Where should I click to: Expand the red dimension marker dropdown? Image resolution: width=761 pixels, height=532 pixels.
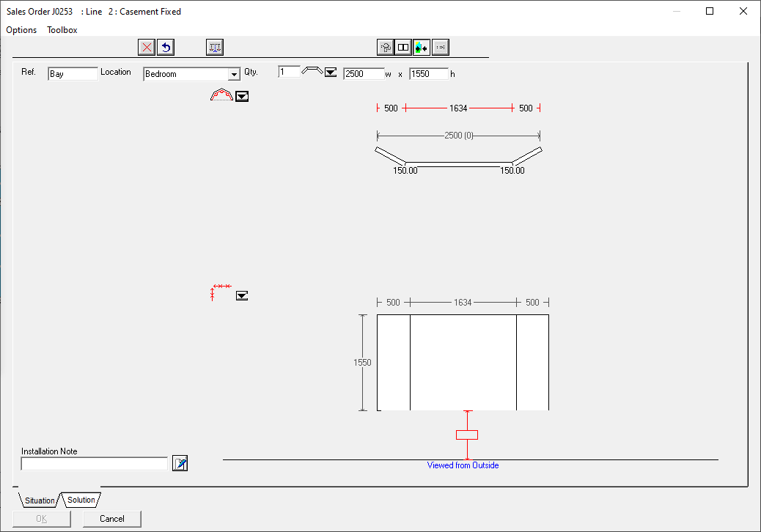[x=242, y=295]
